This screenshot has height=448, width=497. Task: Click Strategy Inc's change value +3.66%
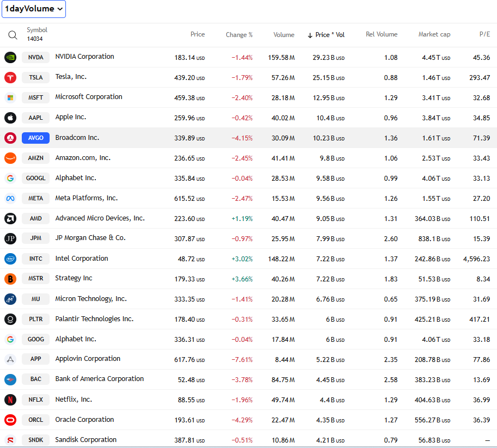[242, 279]
